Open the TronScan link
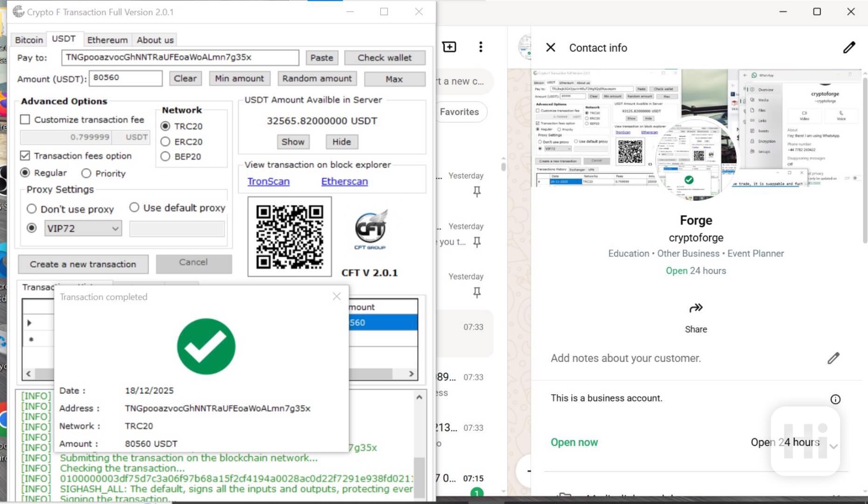The image size is (868, 504). (268, 182)
